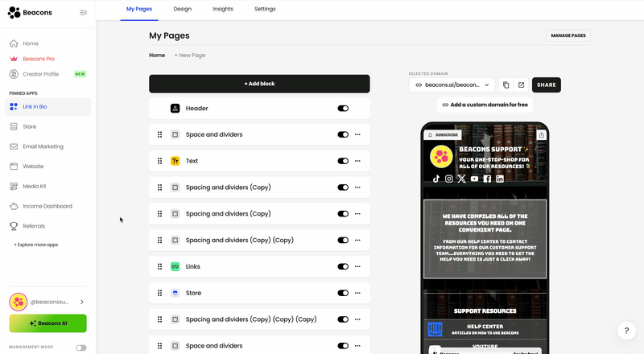Viewport: 644px width, 354px height.
Task: Click the TikTok icon in preview
Action: pos(436,179)
